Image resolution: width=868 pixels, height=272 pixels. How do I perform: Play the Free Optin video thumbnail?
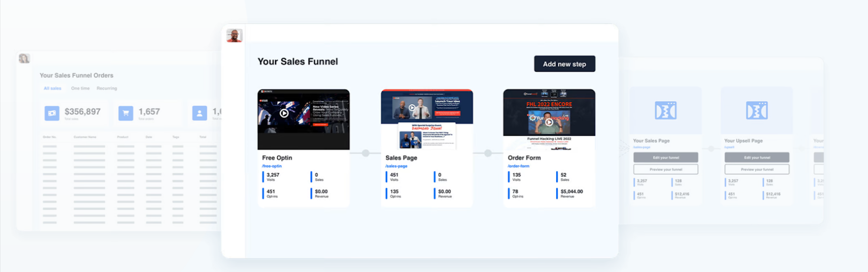point(284,113)
